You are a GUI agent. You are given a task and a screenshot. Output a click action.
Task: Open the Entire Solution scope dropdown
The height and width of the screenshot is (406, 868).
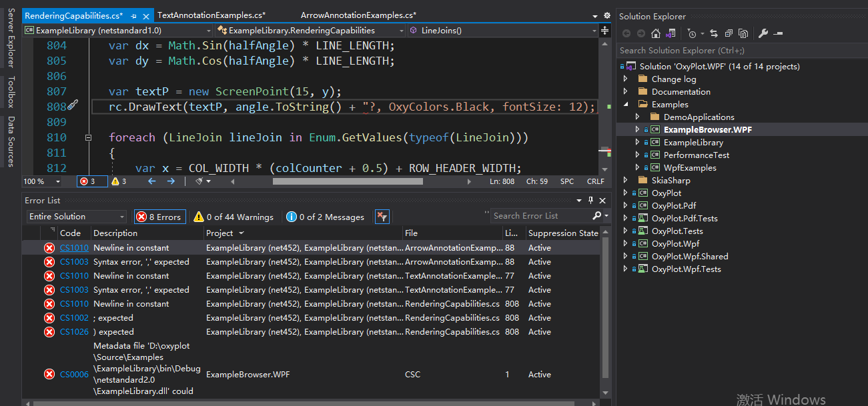pos(76,217)
